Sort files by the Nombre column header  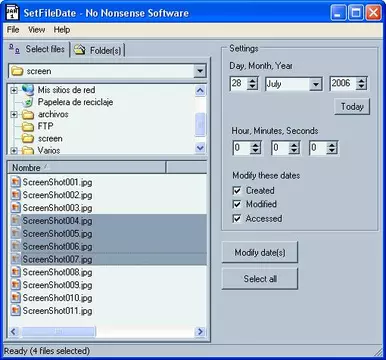pos(86,168)
